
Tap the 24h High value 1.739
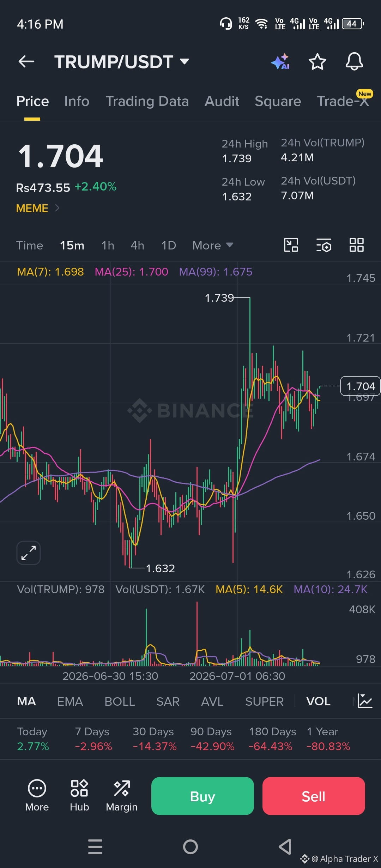pyautogui.click(x=237, y=158)
